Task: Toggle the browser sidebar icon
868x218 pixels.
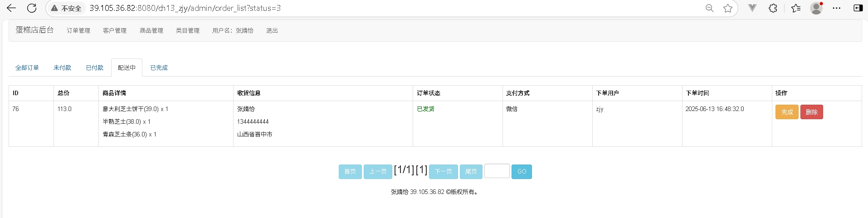Action: pos(858,8)
